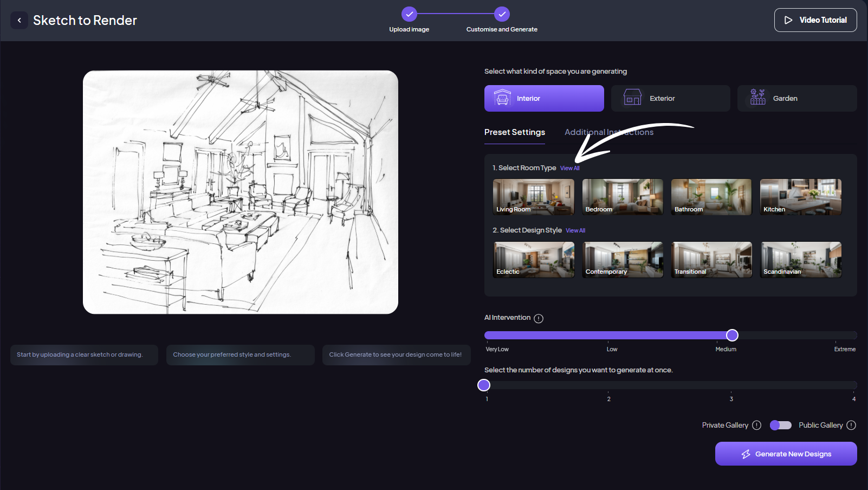Click the Upload image step checkmark

[409, 14]
